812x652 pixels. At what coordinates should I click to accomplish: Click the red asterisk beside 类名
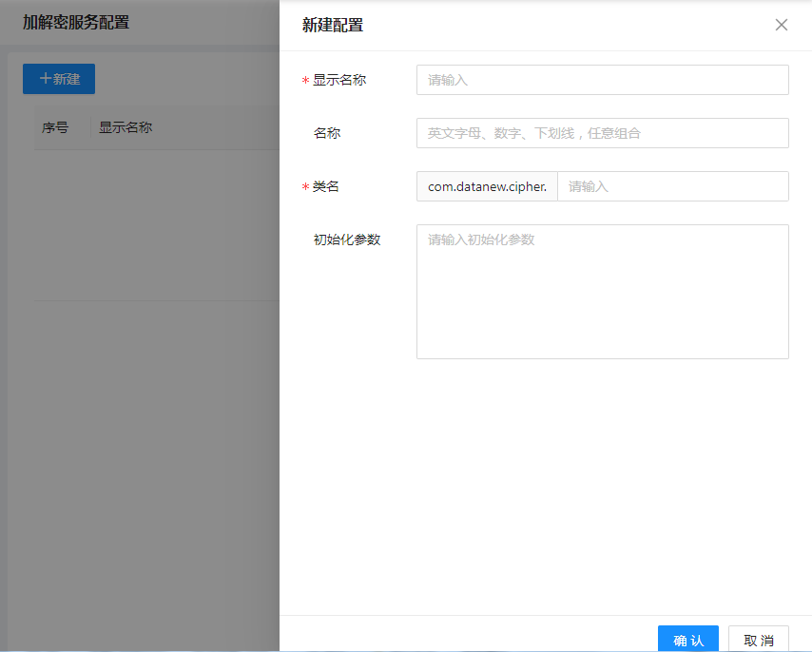pyautogui.click(x=305, y=187)
